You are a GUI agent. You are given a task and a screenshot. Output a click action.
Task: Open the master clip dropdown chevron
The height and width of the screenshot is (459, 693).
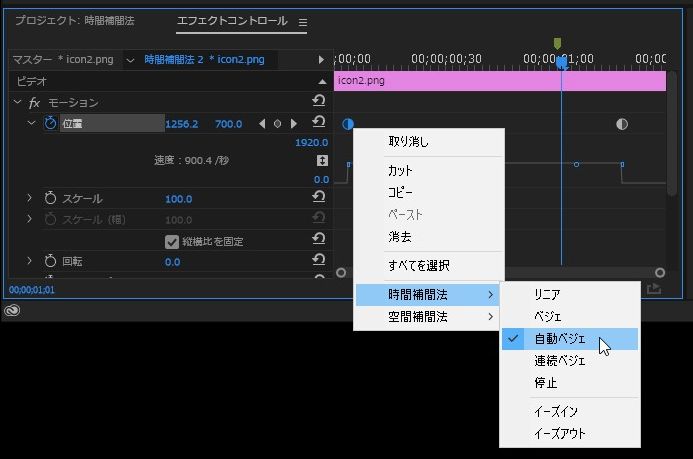click(x=130, y=61)
